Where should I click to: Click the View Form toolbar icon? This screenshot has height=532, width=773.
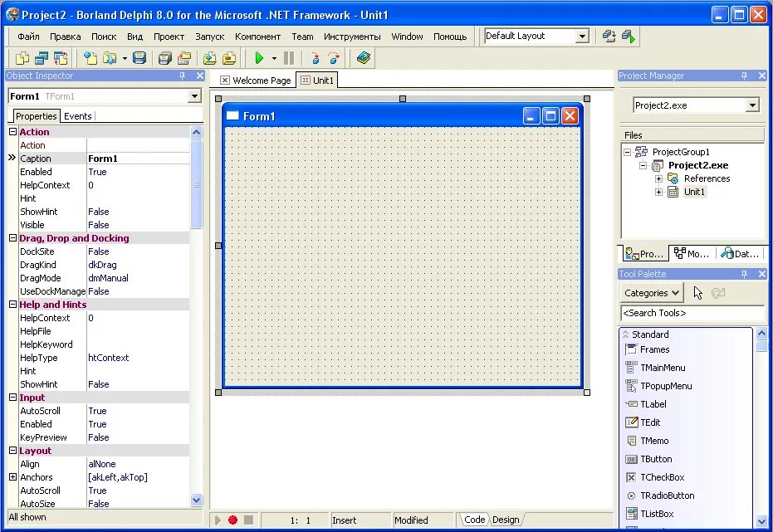(42, 58)
